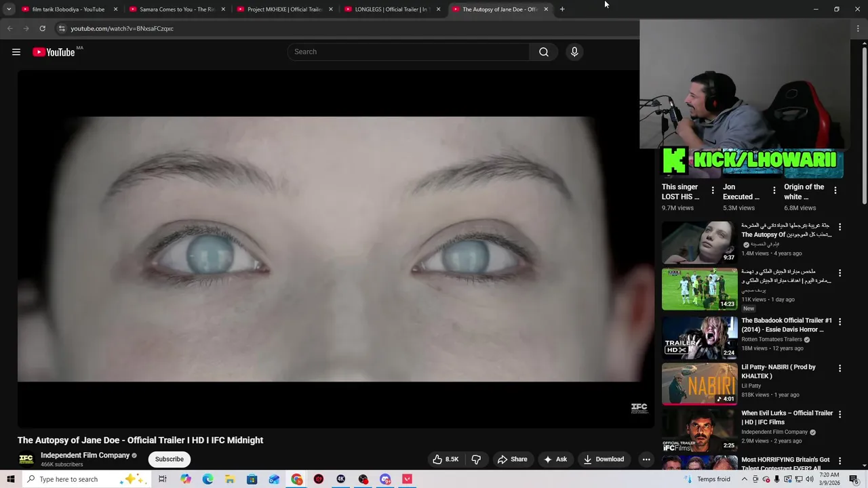Open 'The Babadook Official Trailer #1' title
The height and width of the screenshot is (488, 868).
click(787, 325)
